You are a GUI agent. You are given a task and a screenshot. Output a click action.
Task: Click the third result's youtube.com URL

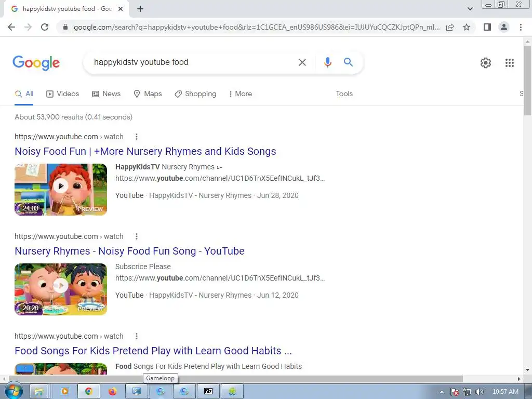click(x=69, y=336)
